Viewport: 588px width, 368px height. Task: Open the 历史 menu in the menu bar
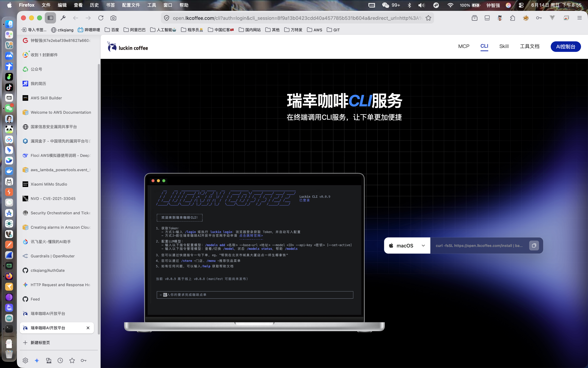[x=94, y=5]
